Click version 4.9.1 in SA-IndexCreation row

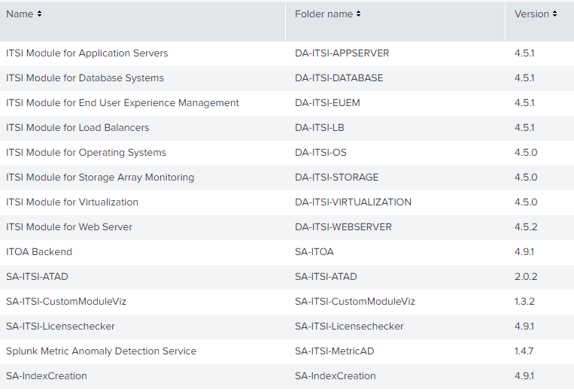[x=524, y=376]
